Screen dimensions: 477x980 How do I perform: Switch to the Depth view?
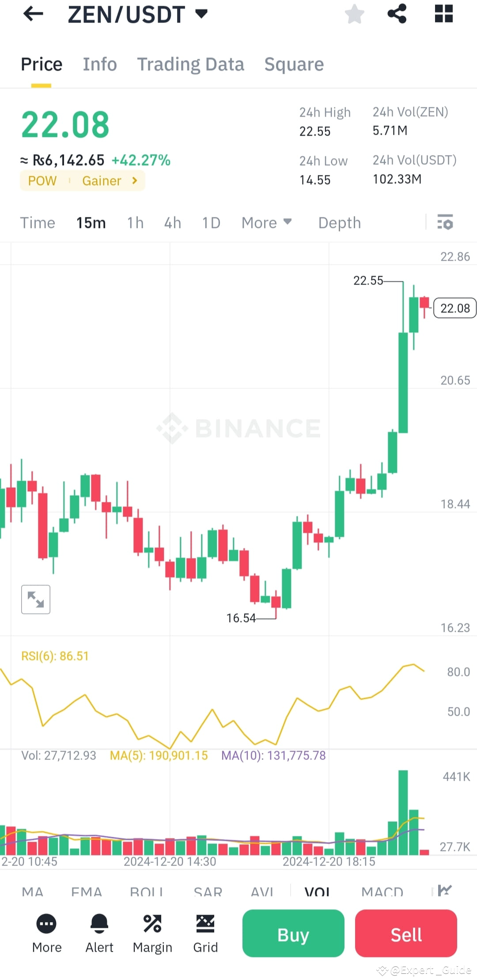pyautogui.click(x=339, y=223)
